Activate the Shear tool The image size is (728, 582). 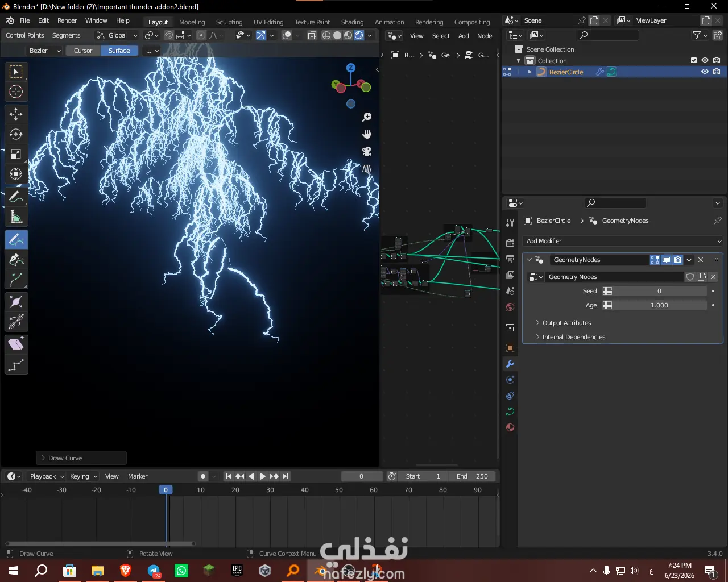pyautogui.click(x=16, y=344)
